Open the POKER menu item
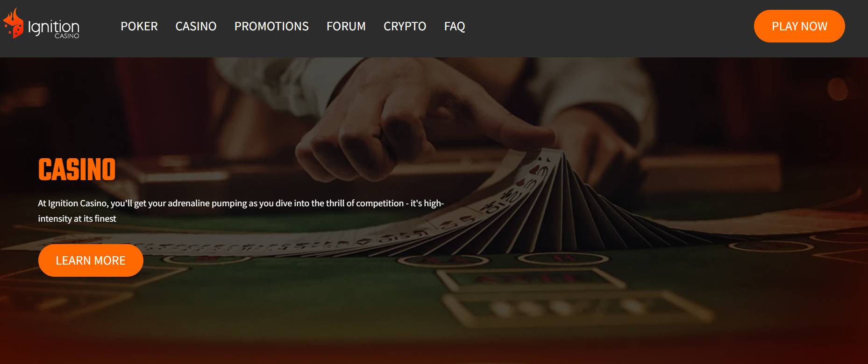868x364 pixels. tap(139, 26)
